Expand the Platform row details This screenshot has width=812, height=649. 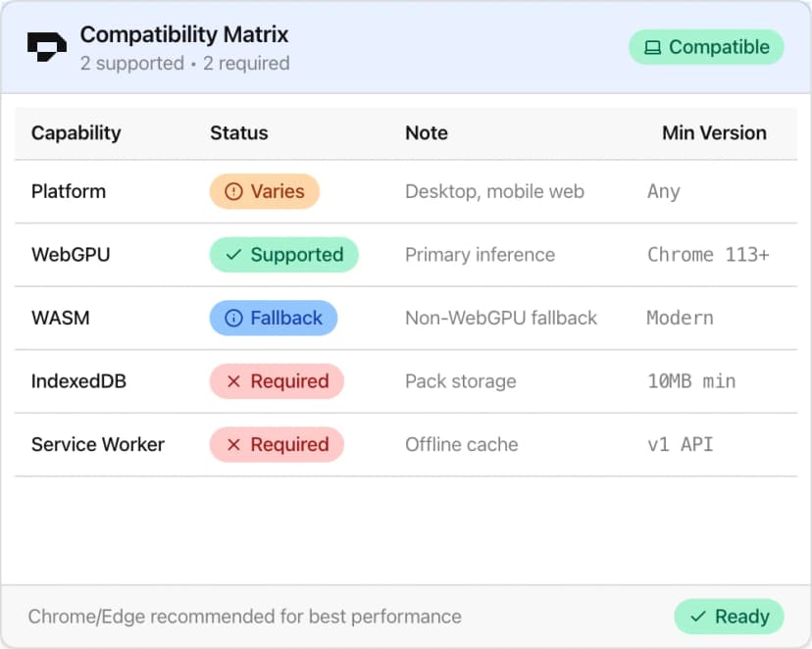(x=69, y=191)
